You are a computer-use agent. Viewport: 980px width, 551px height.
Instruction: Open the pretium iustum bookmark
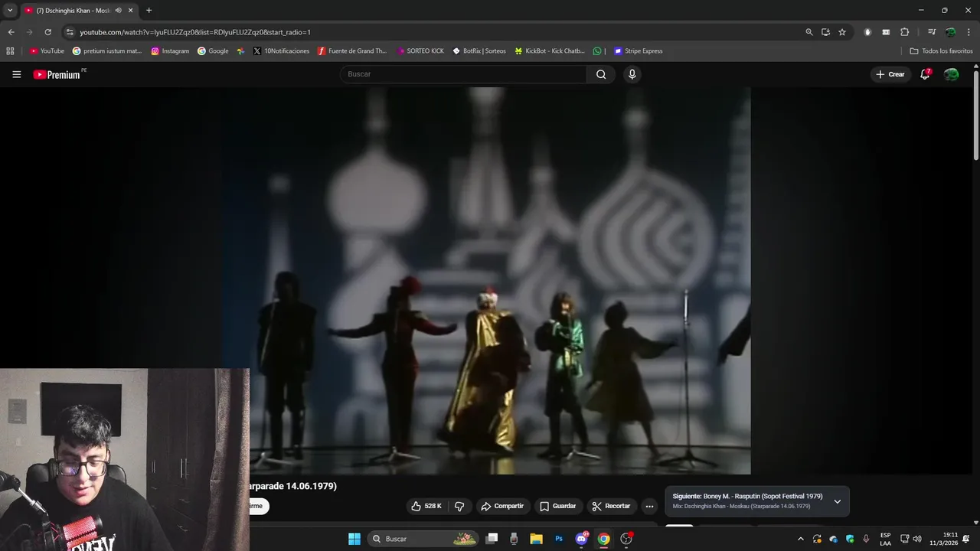click(107, 51)
